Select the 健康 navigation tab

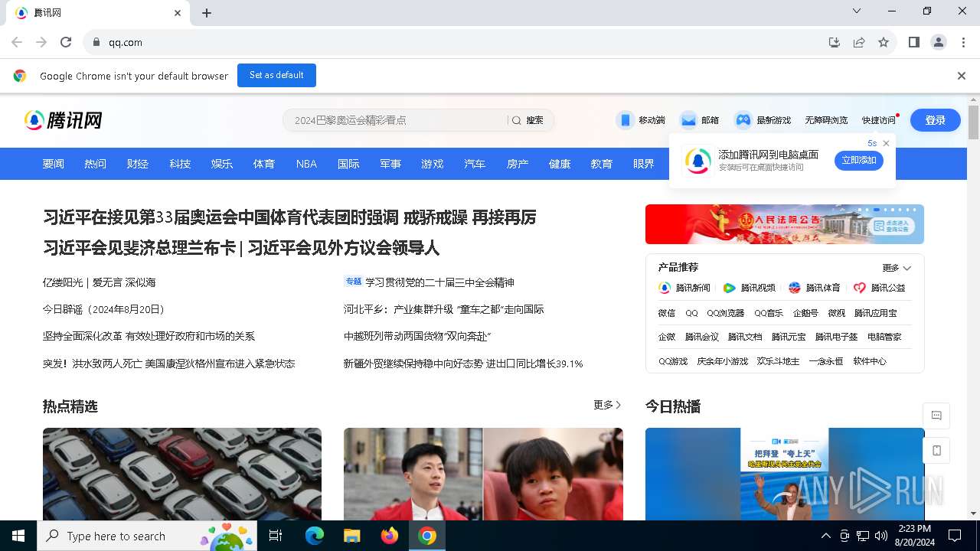[x=560, y=164]
